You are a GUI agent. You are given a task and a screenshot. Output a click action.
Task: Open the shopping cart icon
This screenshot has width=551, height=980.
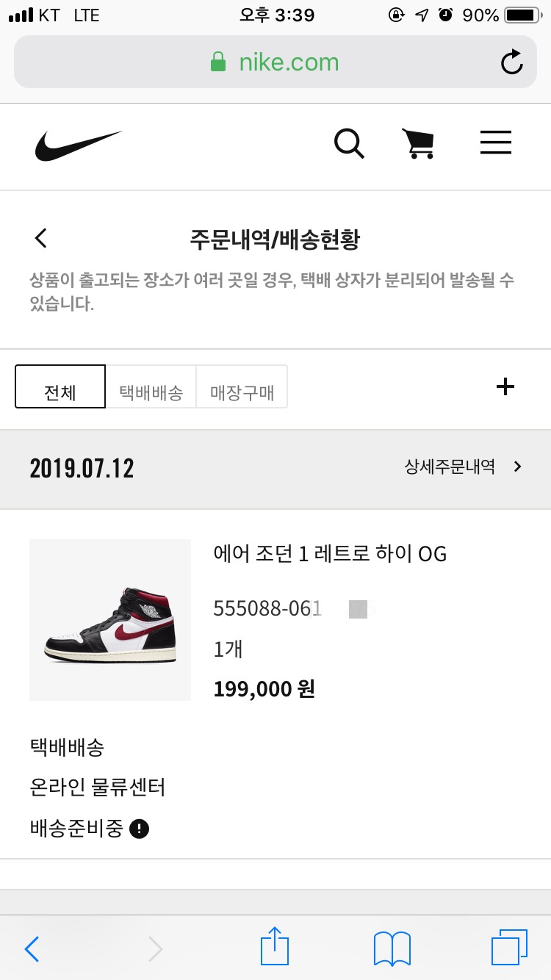(418, 143)
